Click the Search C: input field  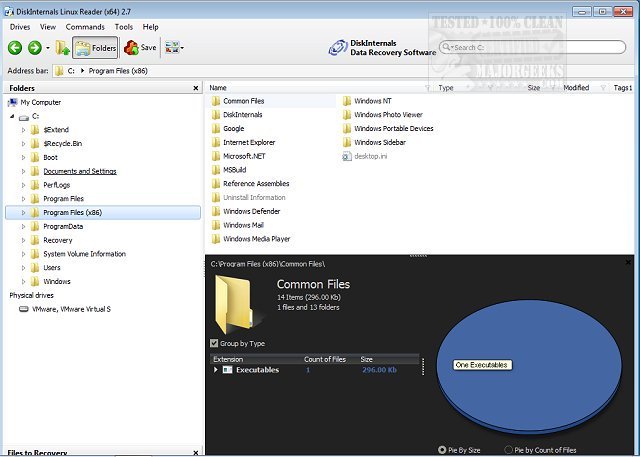(532, 47)
